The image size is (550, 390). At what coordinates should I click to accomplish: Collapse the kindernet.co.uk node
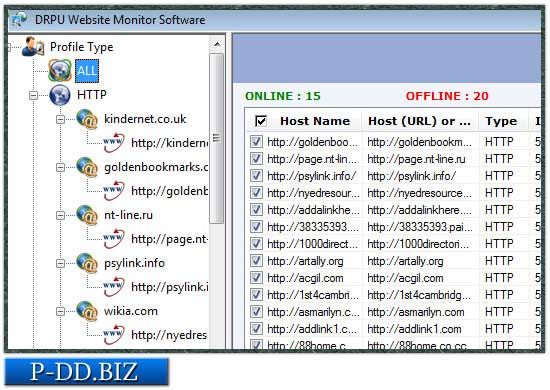(60, 119)
